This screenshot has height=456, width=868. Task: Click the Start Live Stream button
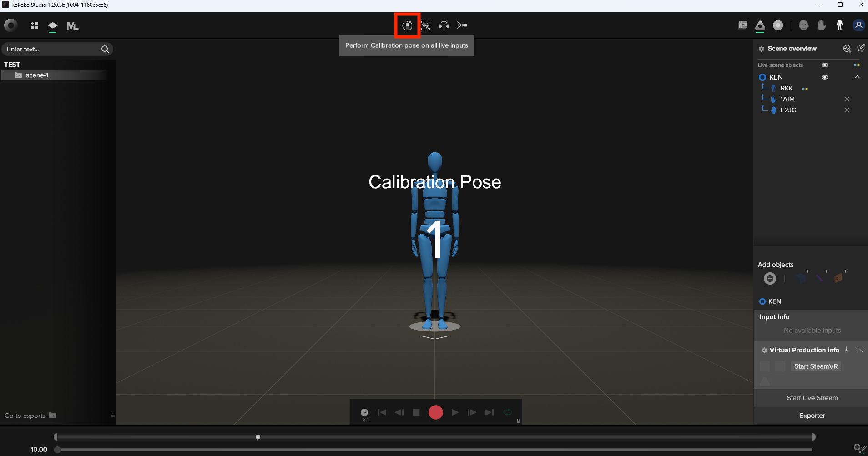[812, 398]
